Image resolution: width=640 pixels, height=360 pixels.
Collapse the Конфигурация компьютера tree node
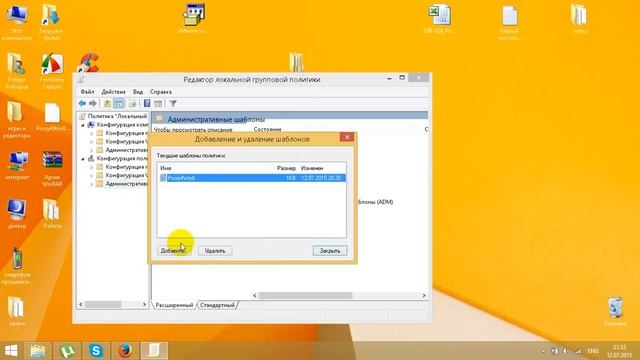pyautogui.click(x=83, y=125)
